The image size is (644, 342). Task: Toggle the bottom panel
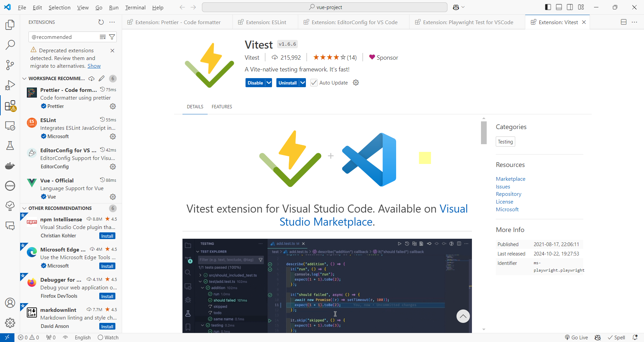559,7
